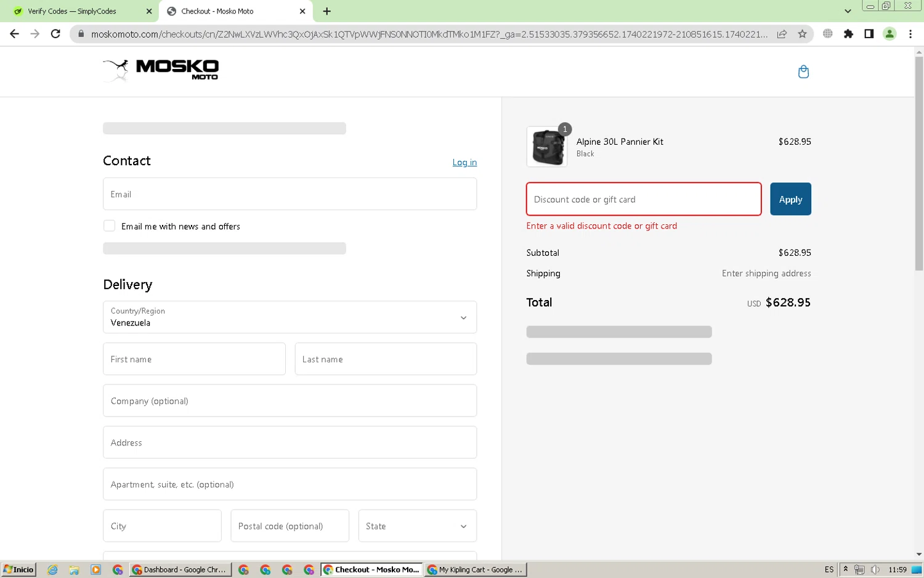Viewport: 924px width, 578px height.
Task: Open the browser extensions puzzle icon
Action: point(848,34)
